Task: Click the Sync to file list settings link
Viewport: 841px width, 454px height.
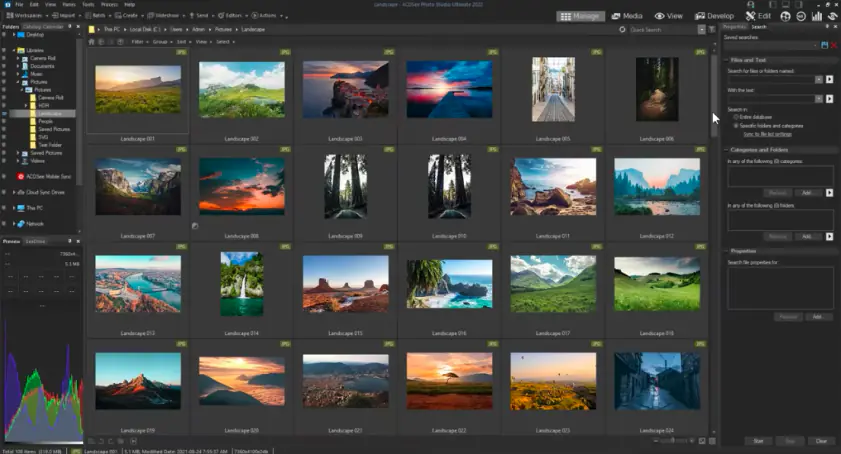Action: click(767, 134)
